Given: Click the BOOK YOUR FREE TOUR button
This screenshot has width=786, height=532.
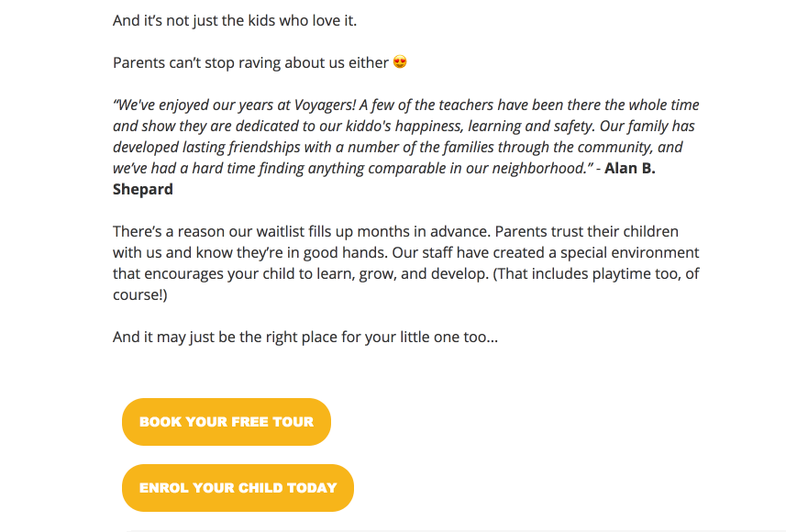Looking at the screenshot, I should coord(226,422).
